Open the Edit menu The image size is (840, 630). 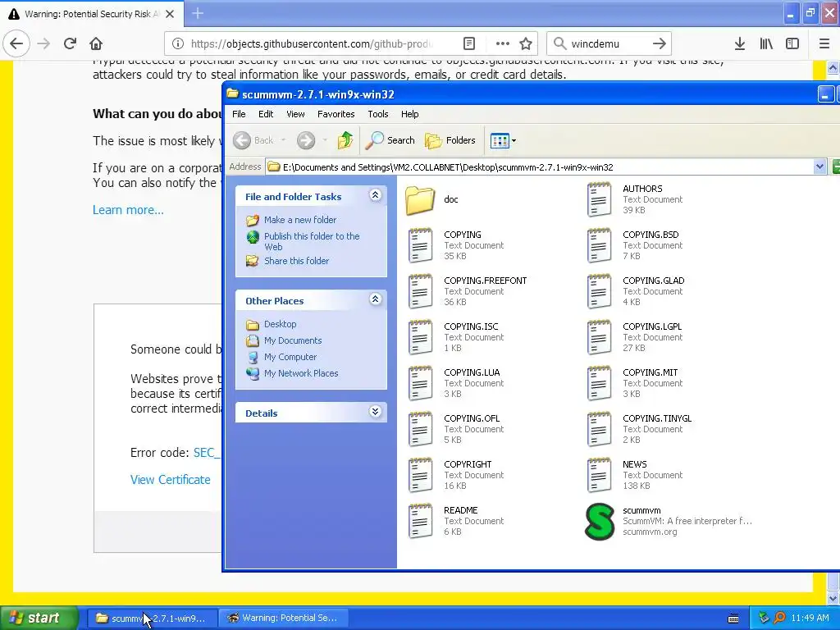click(266, 114)
